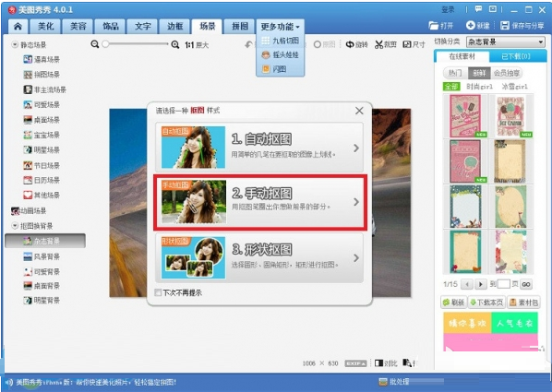Open the 尺寸 resize tool

point(407,44)
